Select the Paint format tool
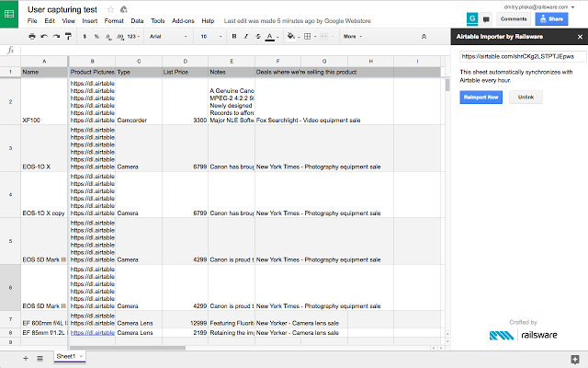 click(68, 37)
